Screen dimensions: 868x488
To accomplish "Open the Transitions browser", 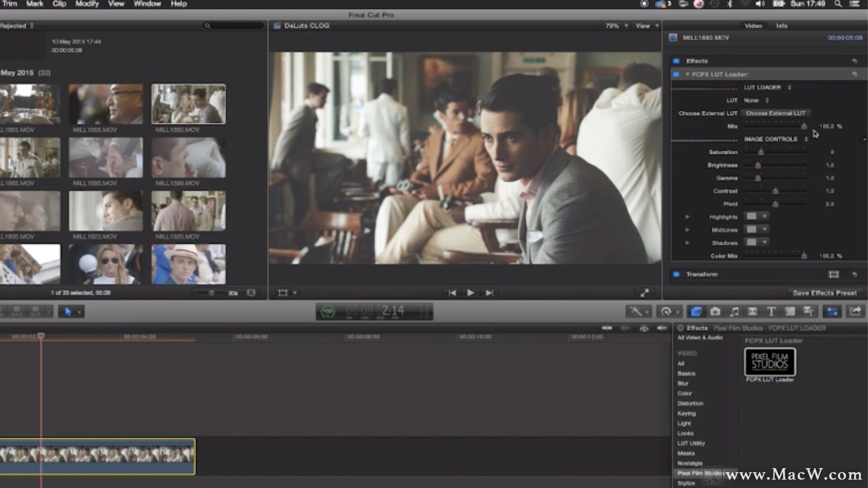I will click(753, 311).
